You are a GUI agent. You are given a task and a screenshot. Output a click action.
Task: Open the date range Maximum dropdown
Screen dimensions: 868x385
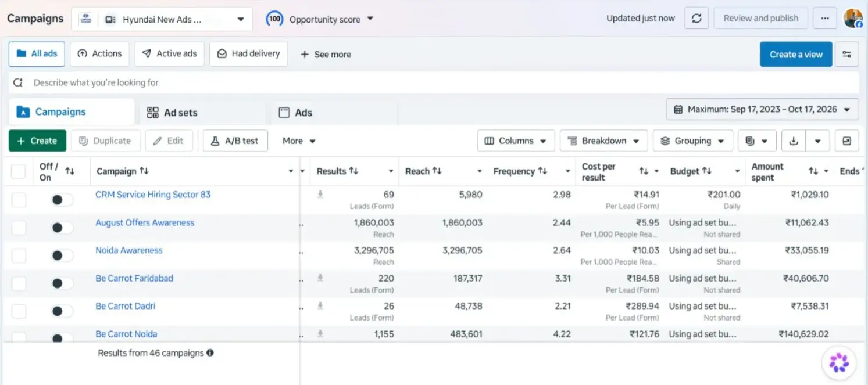tap(762, 109)
